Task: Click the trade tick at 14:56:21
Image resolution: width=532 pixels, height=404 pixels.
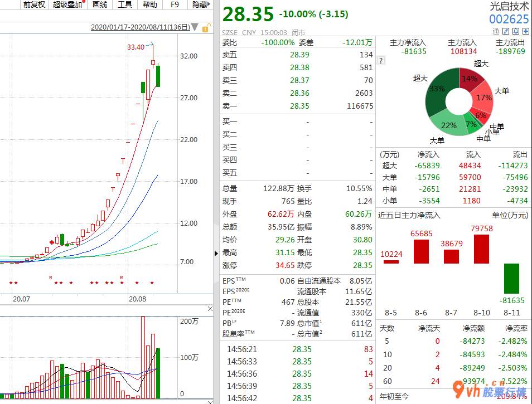Action: 298,349
